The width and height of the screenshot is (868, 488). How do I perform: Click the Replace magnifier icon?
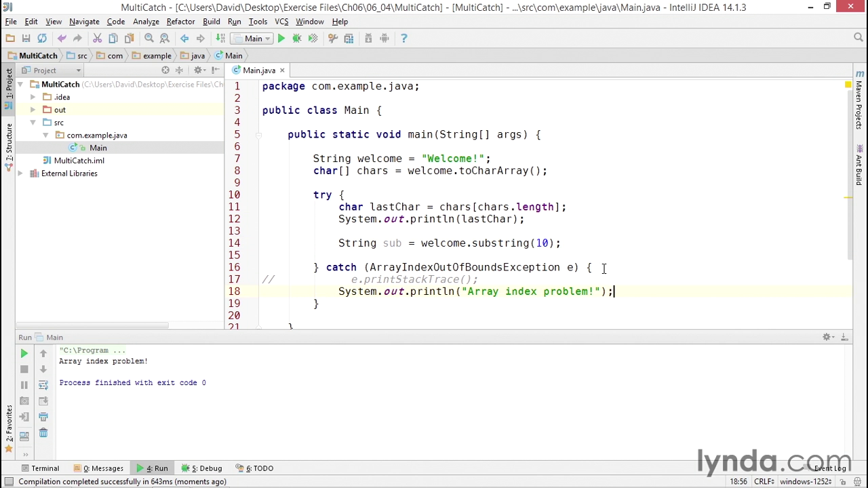[x=165, y=39]
